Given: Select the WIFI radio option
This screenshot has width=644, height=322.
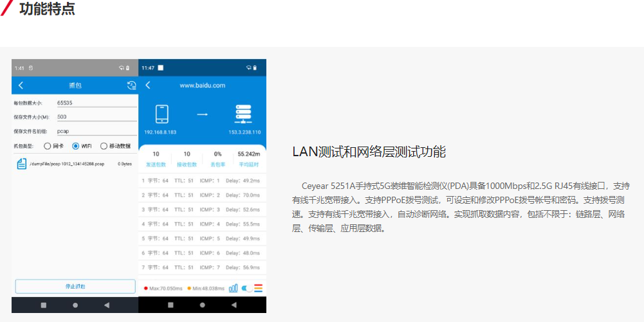Looking at the screenshot, I should tap(75, 146).
